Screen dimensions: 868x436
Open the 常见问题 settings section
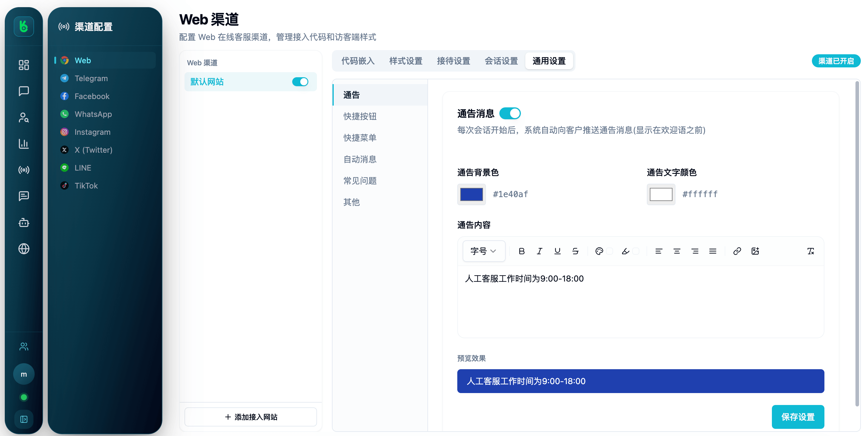(x=380, y=181)
